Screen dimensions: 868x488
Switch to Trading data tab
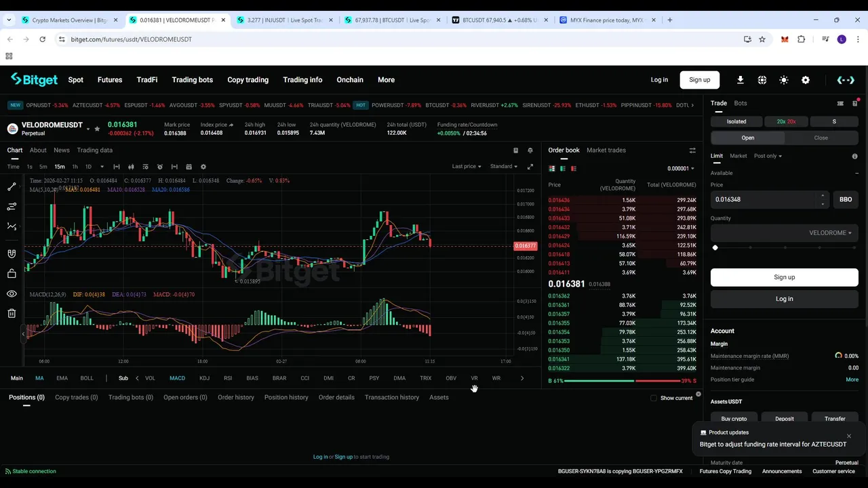(95, 150)
